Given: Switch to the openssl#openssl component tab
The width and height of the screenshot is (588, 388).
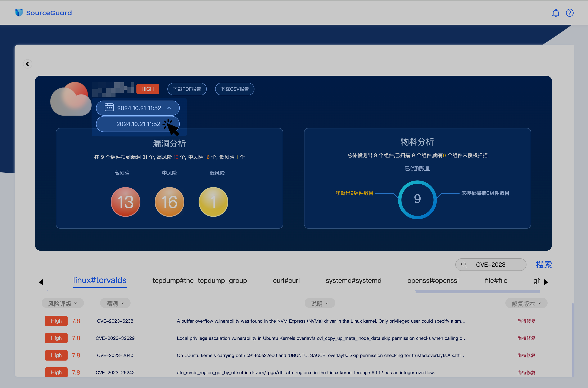Looking at the screenshot, I should (x=433, y=280).
